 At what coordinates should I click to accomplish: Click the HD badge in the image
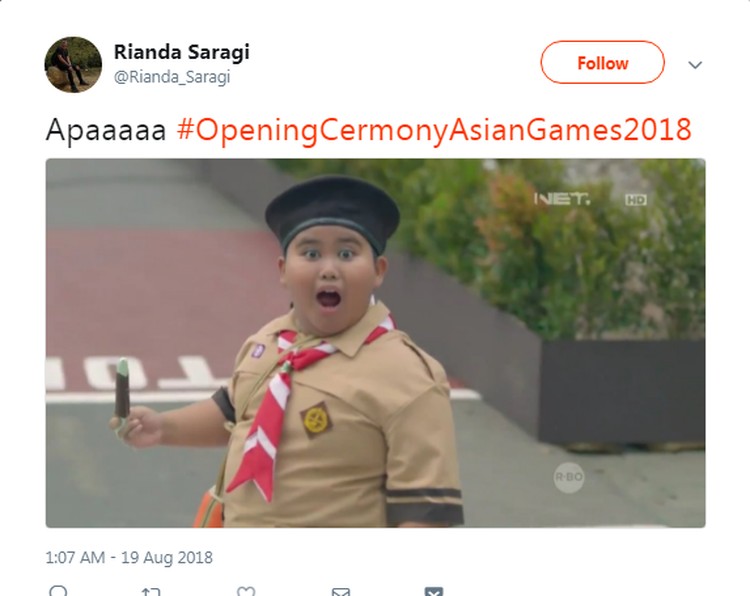click(x=636, y=199)
